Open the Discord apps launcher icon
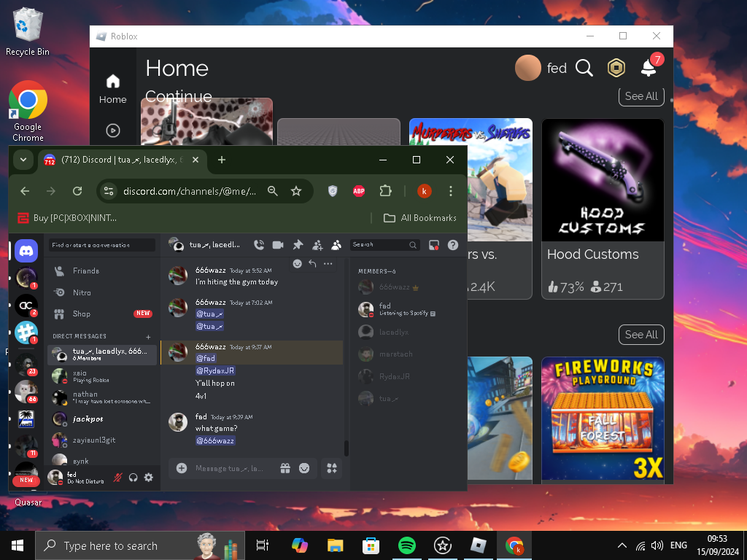The width and height of the screenshot is (747, 560). (332, 468)
